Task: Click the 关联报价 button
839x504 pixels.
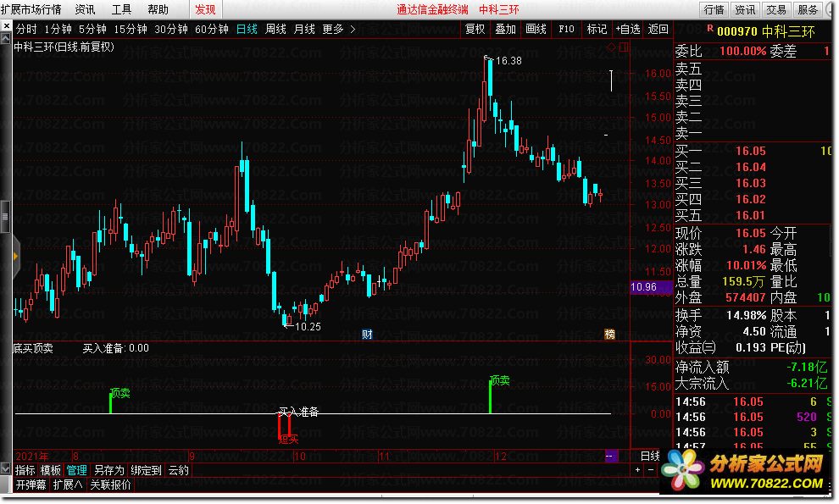Action: (111, 485)
